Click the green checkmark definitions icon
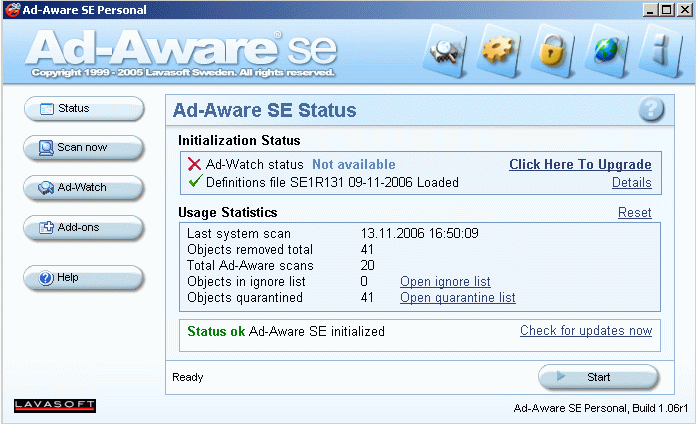Screen dimensions: 696x424 (x=195, y=181)
